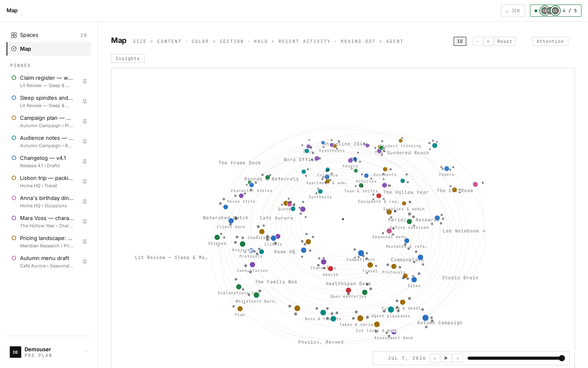Click the agent avatars cluster in the header
The image size is (588, 368).
pos(550,11)
